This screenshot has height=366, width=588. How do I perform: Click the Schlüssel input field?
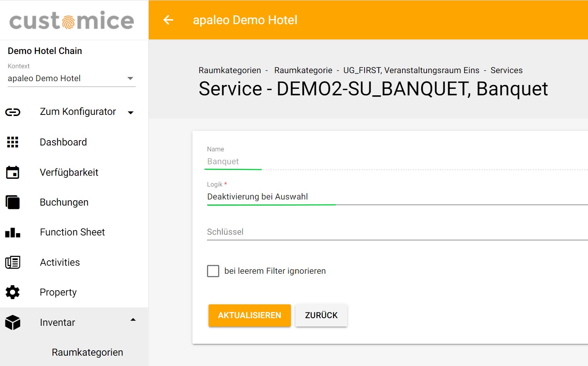point(397,232)
